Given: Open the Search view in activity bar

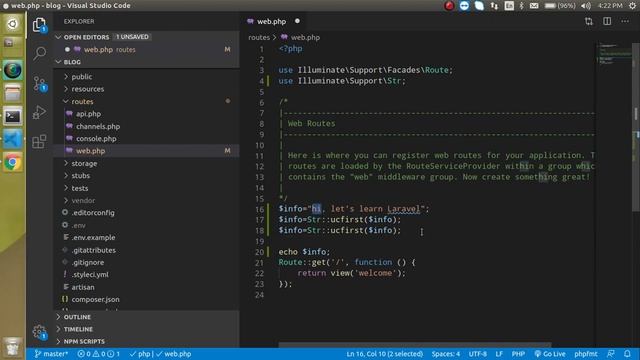Looking at the screenshot, I should (40, 53).
